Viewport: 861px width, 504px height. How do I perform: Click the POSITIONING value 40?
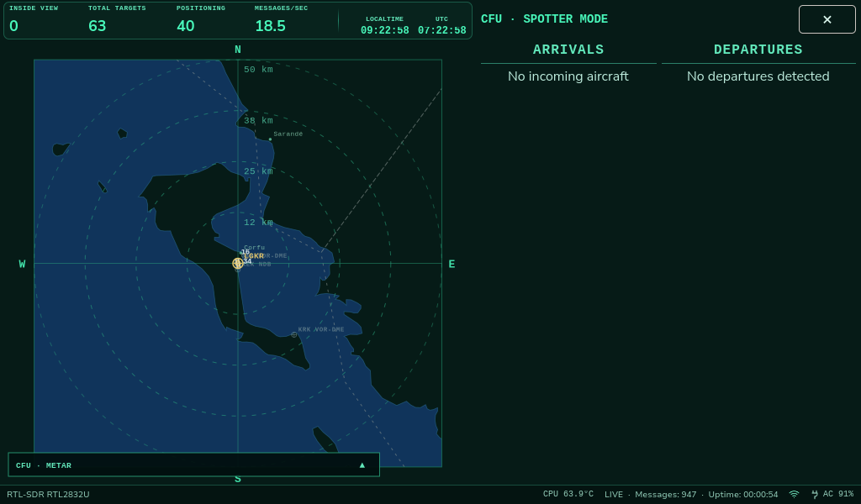click(186, 26)
